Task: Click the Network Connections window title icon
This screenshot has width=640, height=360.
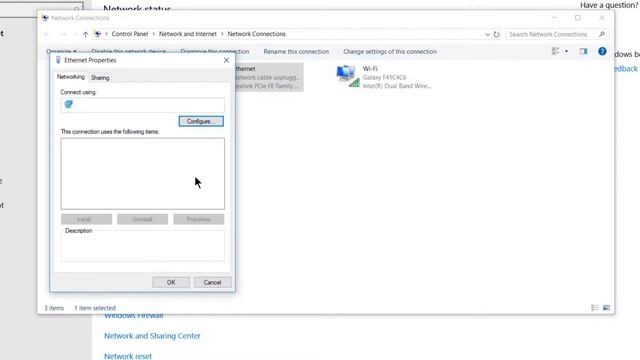Action: coord(45,18)
